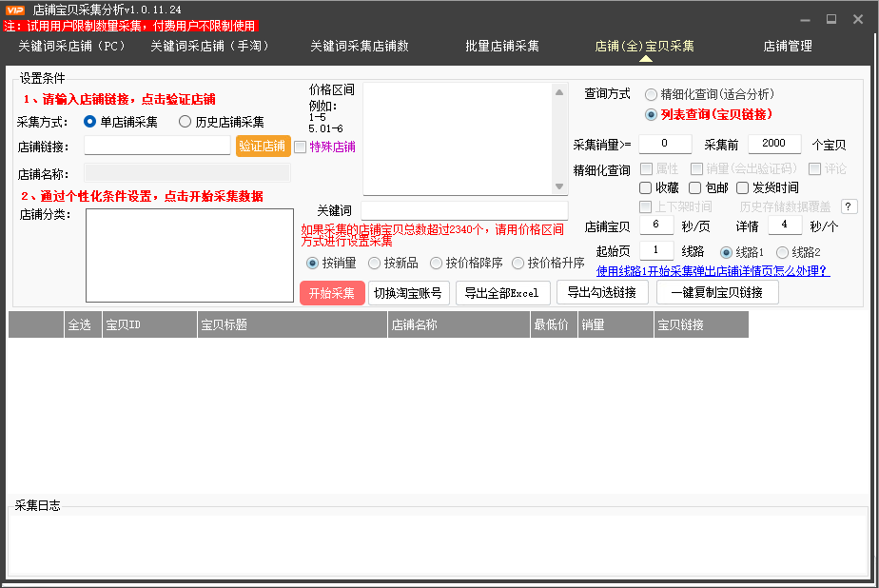The width and height of the screenshot is (879, 588).
Task: Click the 起始页 field
Action: click(656, 250)
